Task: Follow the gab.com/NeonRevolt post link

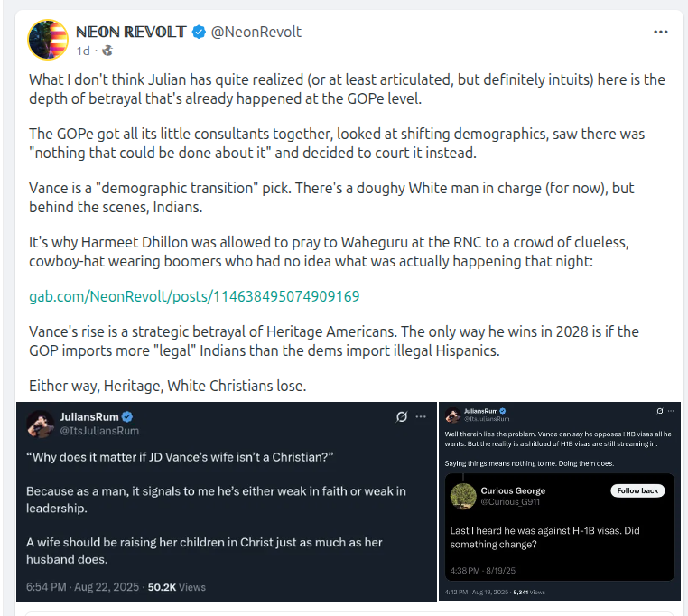Action: [194, 296]
